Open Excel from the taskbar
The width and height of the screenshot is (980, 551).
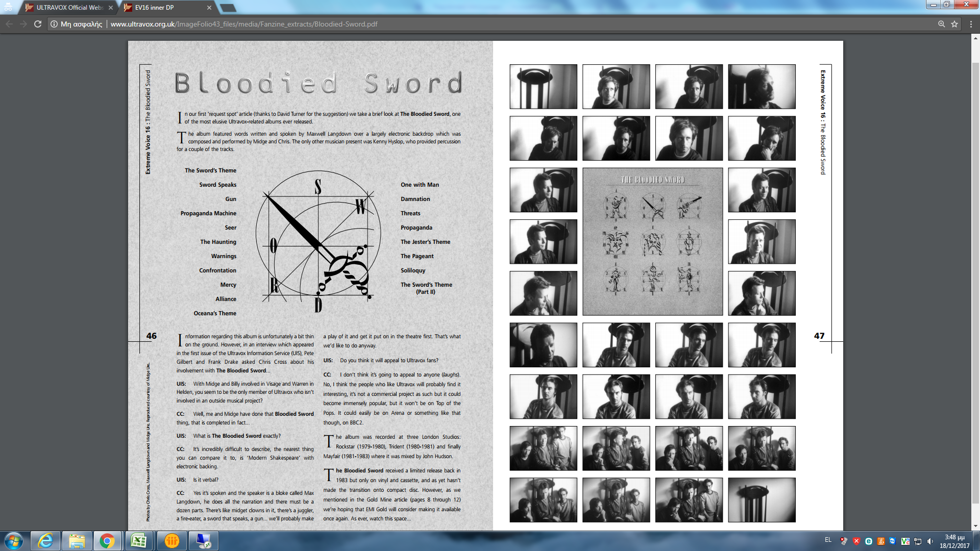(x=139, y=541)
